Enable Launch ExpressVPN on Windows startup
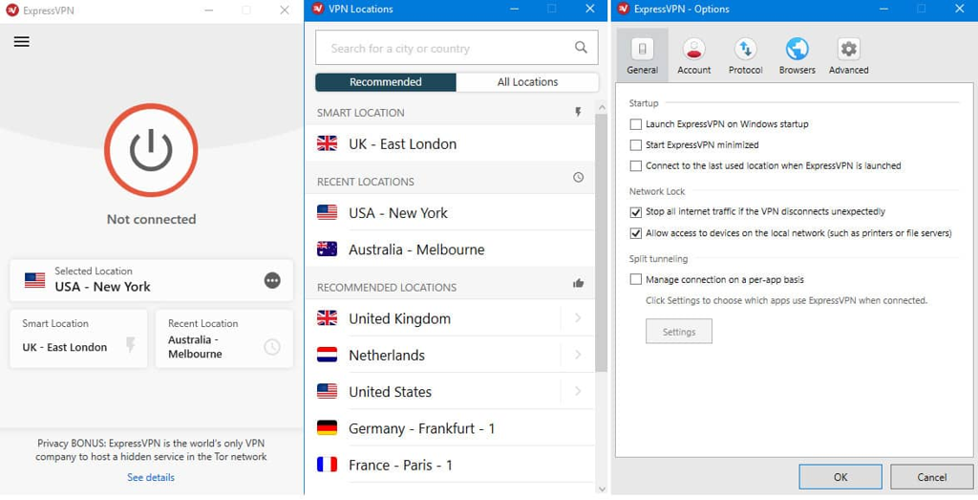This screenshot has width=978, height=500. [x=636, y=124]
